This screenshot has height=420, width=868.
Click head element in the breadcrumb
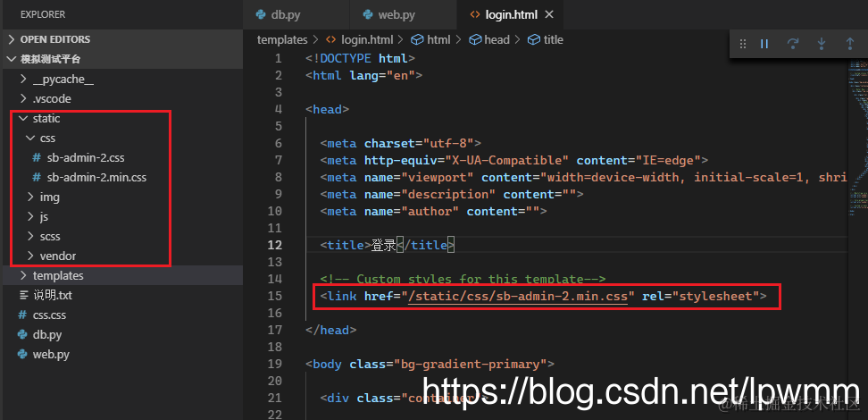497,40
